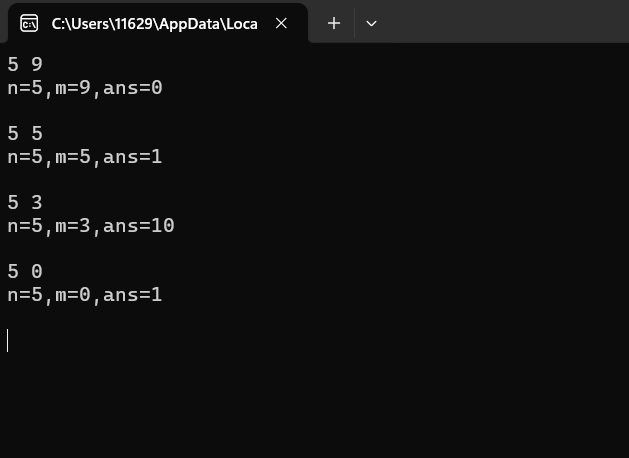Click the output line n=5,m=0,ans=1
This screenshot has height=458, width=629.
84,295
